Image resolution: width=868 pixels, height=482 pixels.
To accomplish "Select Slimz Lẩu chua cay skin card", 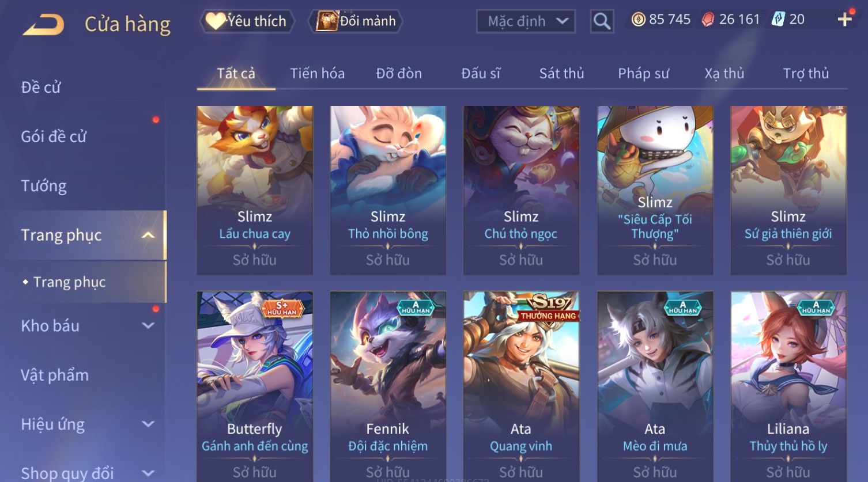I will coord(255,190).
